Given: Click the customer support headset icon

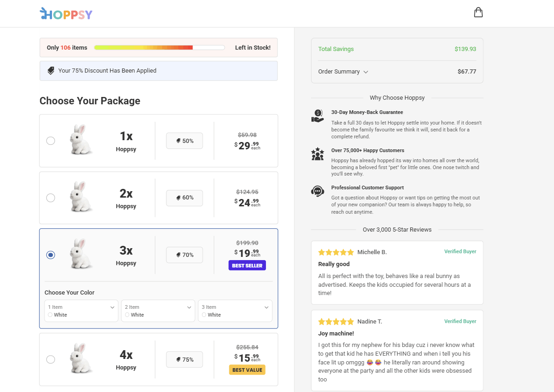Looking at the screenshot, I should pos(317,191).
